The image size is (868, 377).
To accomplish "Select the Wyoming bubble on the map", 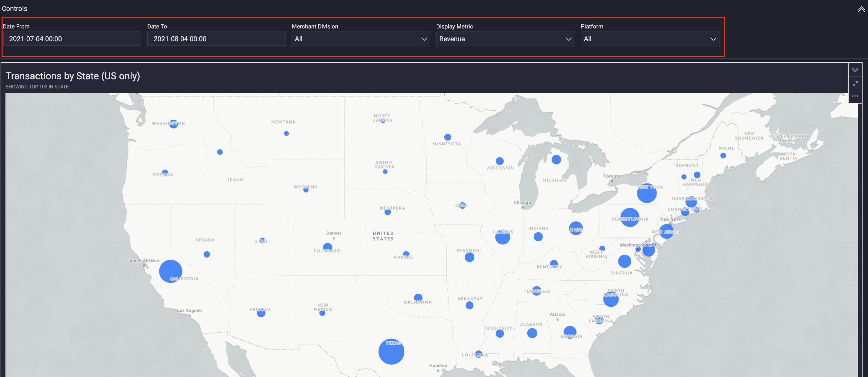I will [305, 190].
